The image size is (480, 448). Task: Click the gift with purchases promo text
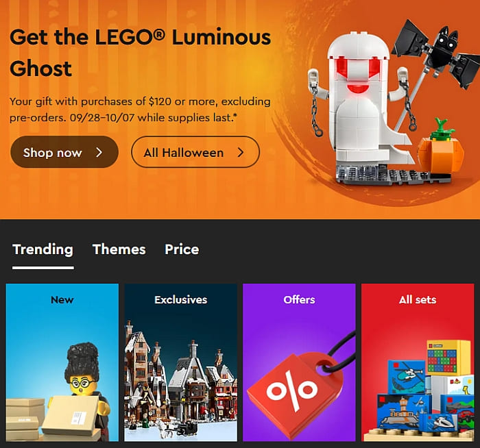pyautogui.click(x=140, y=110)
